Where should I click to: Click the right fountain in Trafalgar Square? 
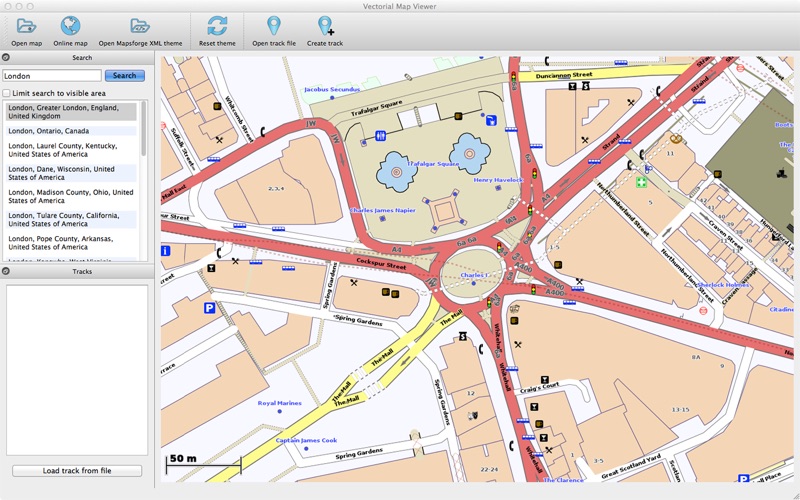pyautogui.click(x=470, y=154)
